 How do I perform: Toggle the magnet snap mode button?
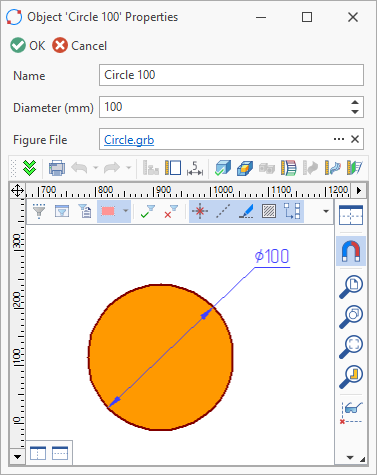pyautogui.click(x=351, y=251)
